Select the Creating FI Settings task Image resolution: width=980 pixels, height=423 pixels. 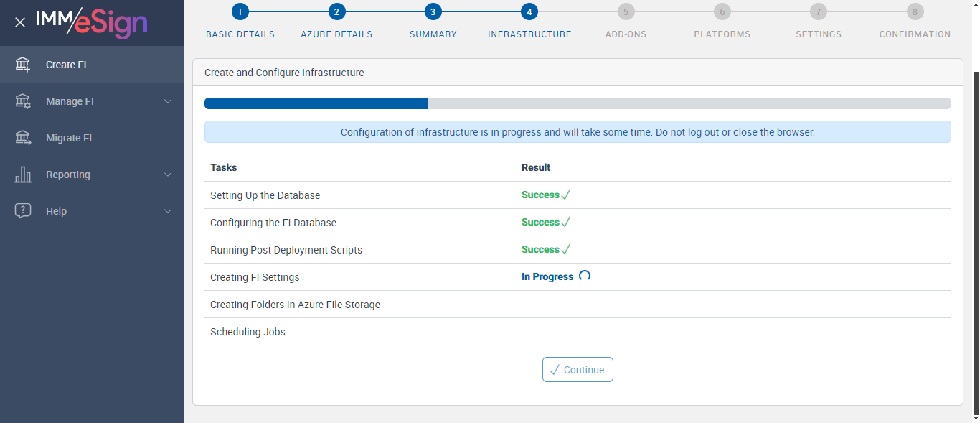click(x=255, y=277)
